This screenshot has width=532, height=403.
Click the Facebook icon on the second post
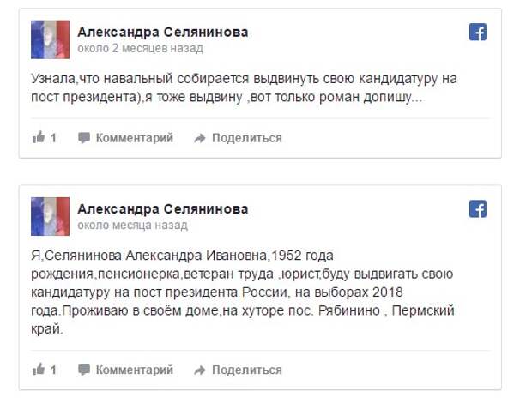point(478,208)
